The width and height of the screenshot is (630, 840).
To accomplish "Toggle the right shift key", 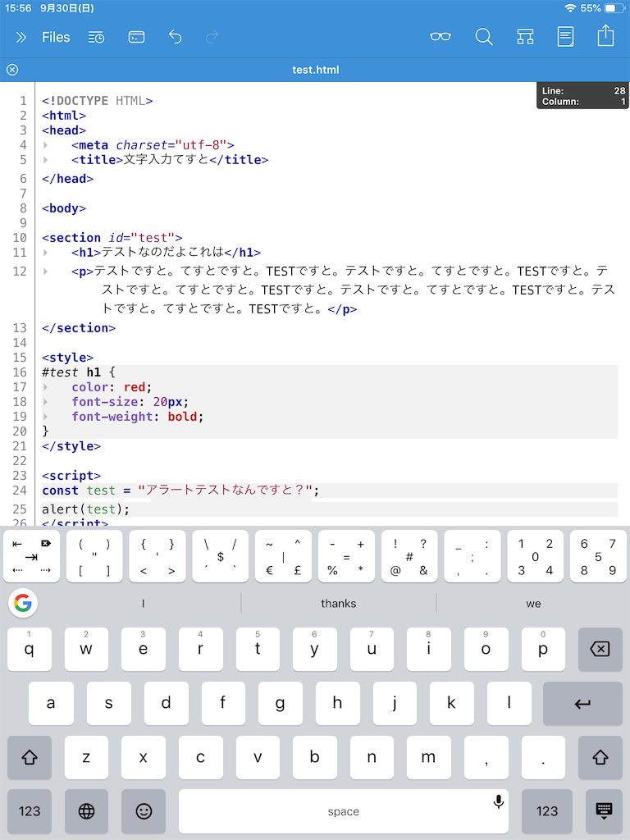I will (x=600, y=757).
